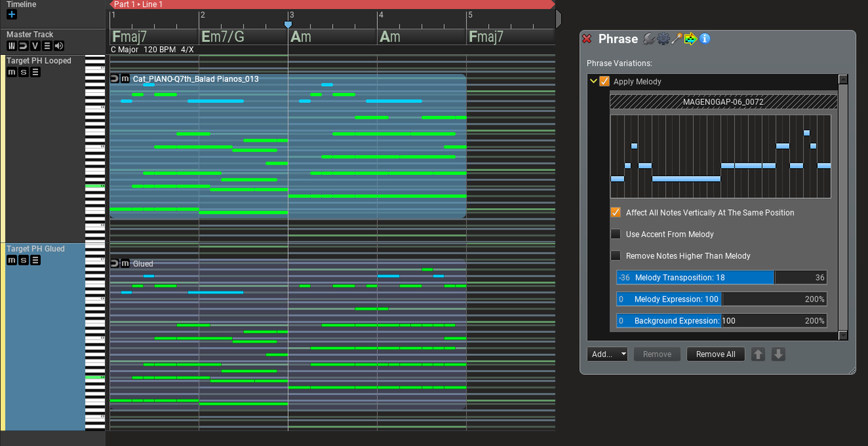Uncheck Affect All Notes Vertically option

pos(616,212)
